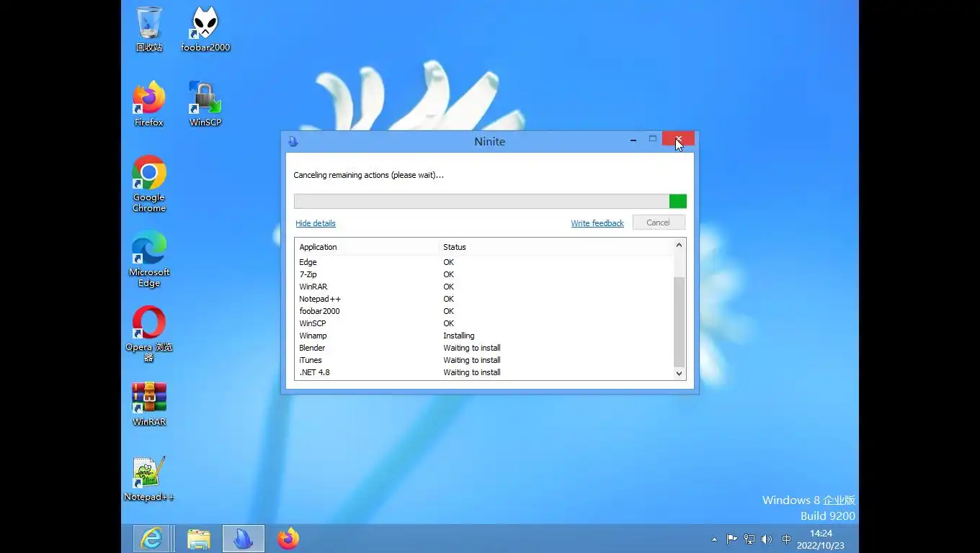The width and height of the screenshot is (980, 553).
Task: Select the Firefox desktop shortcut
Action: pyautogui.click(x=149, y=104)
